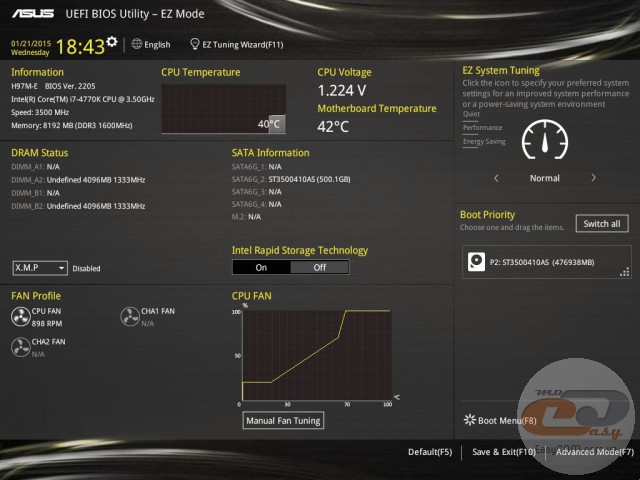Click the DIMM_A1 N/A entry
Screen dimensions: 640x480
36,167
